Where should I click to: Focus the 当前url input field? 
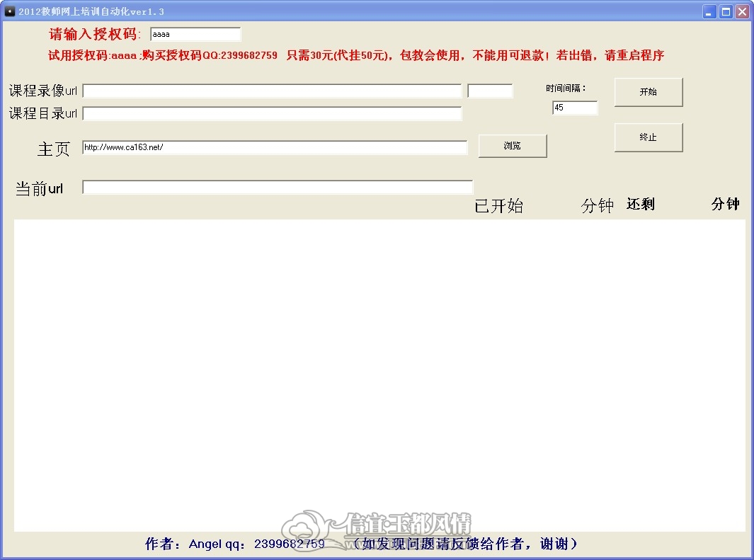[278, 187]
